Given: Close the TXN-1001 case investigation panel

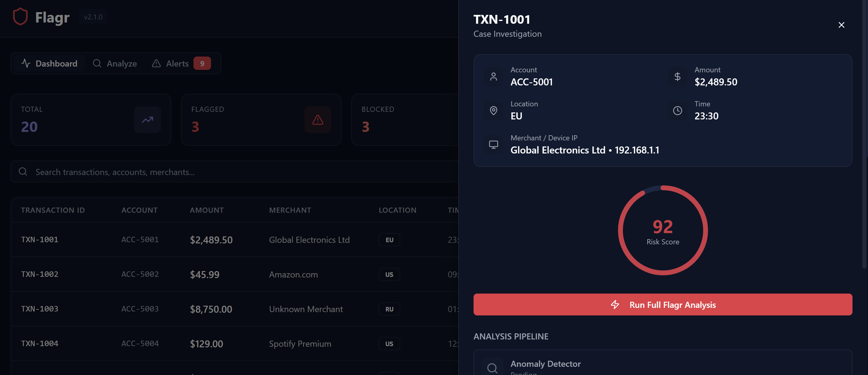Looking at the screenshot, I should click(x=841, y=25).
